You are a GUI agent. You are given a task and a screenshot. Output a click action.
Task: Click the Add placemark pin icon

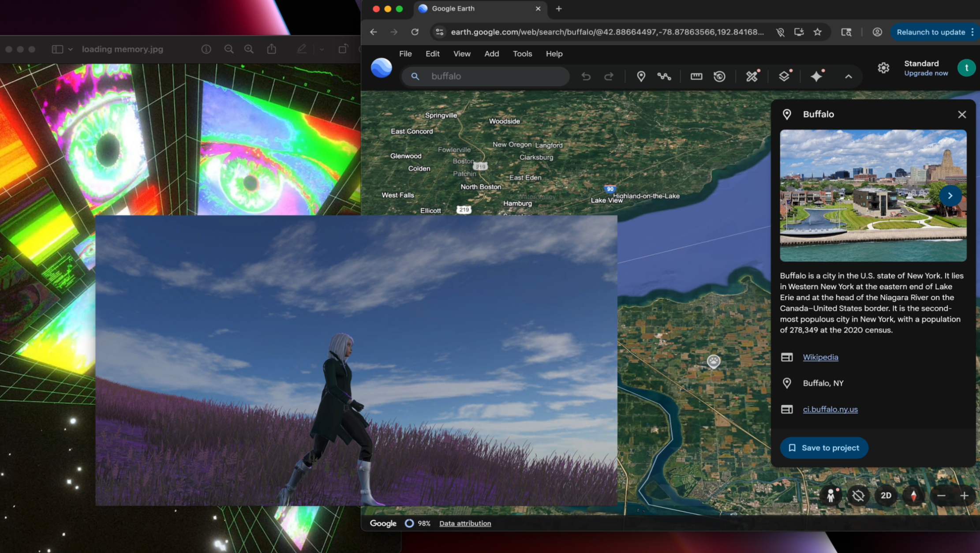[x=641, y=76]
